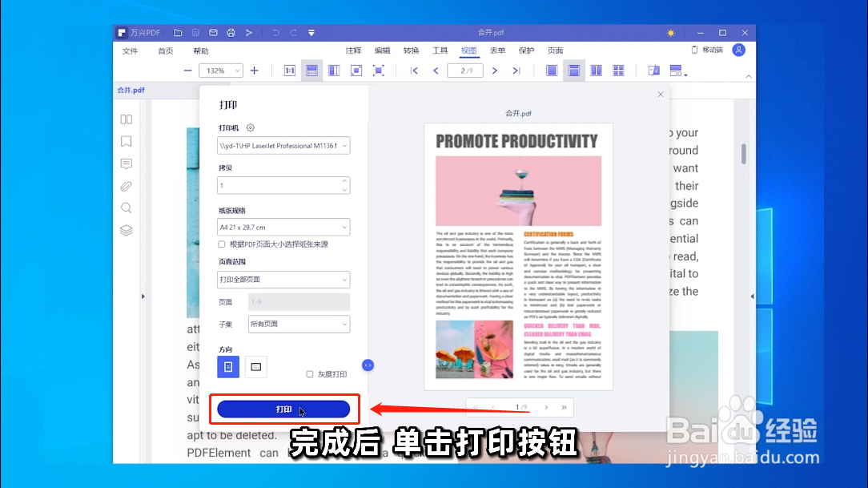The width and height of the screenshot is (868, 488).
Task: Open the comments panel icon
Action: click(x=127, y=163)
